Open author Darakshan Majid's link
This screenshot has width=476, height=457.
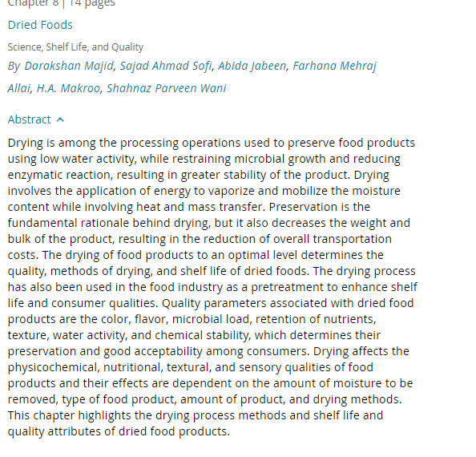(69, 66)
